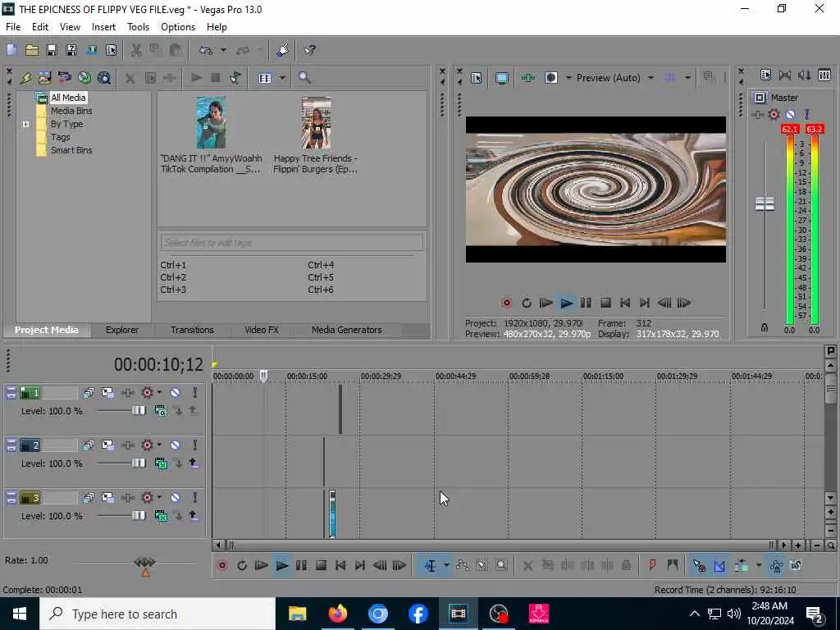
Task: Open Master FX gear icon in mixer
Action: pos(774,114)
